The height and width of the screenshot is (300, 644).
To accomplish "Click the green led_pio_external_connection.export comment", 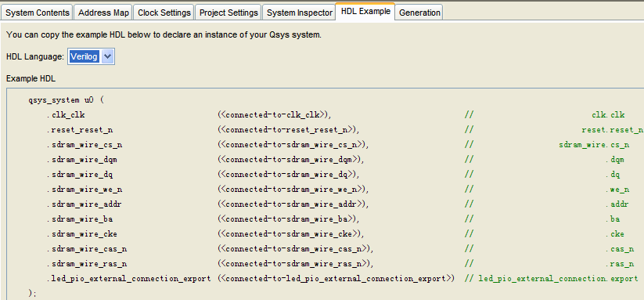I will [x=558, y=279].
